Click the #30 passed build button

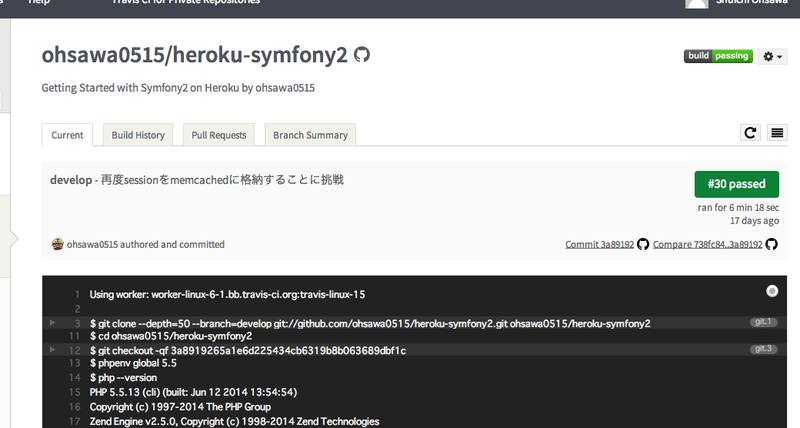[x=736, y=184]
